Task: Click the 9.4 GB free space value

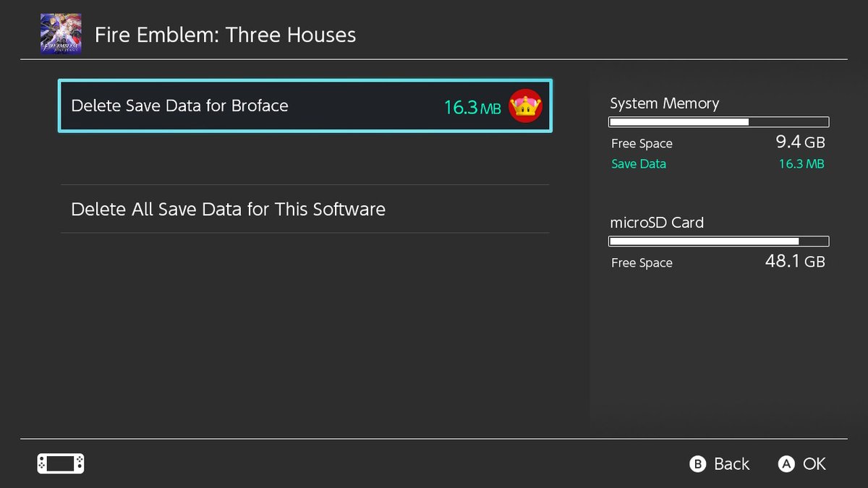Action: click(800, 142)
